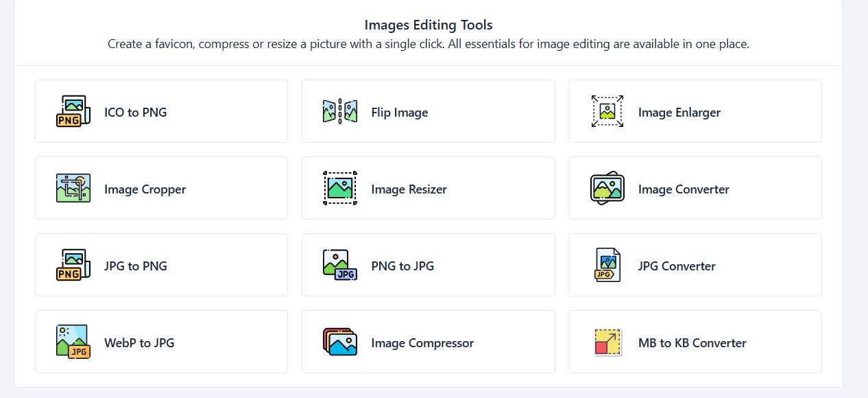Open the WebP to JPG converter
Viewport: 868px width, 398px height.
(161, 342)
